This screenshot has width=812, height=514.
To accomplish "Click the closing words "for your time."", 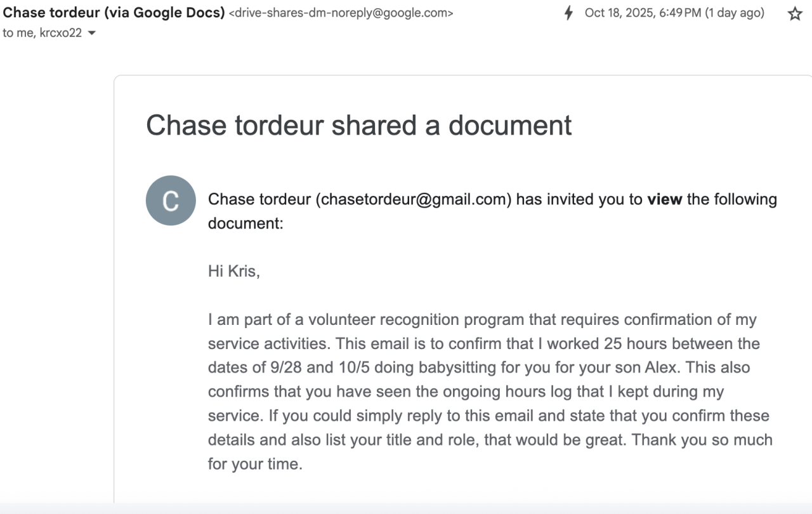I will 255,464.
